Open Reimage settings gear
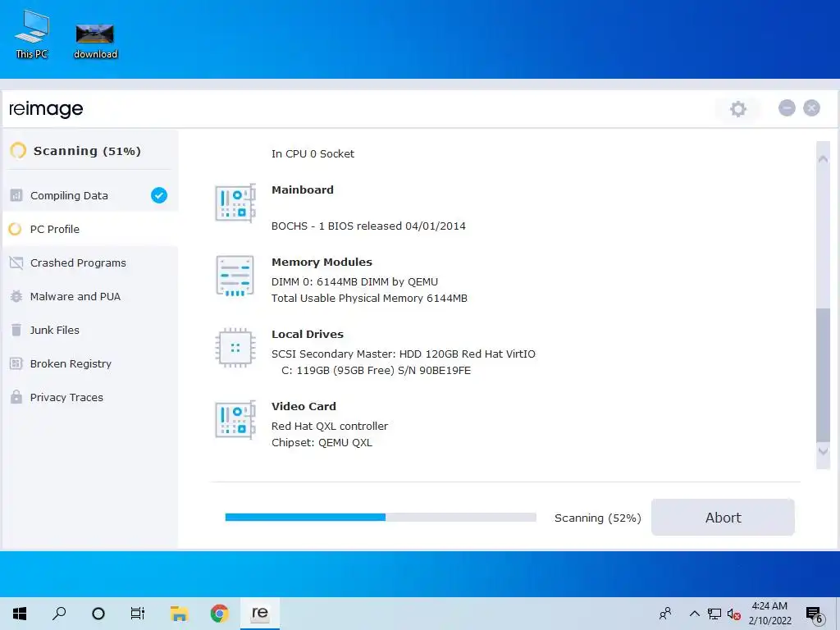Screen dimensions: 840x630 737,109
